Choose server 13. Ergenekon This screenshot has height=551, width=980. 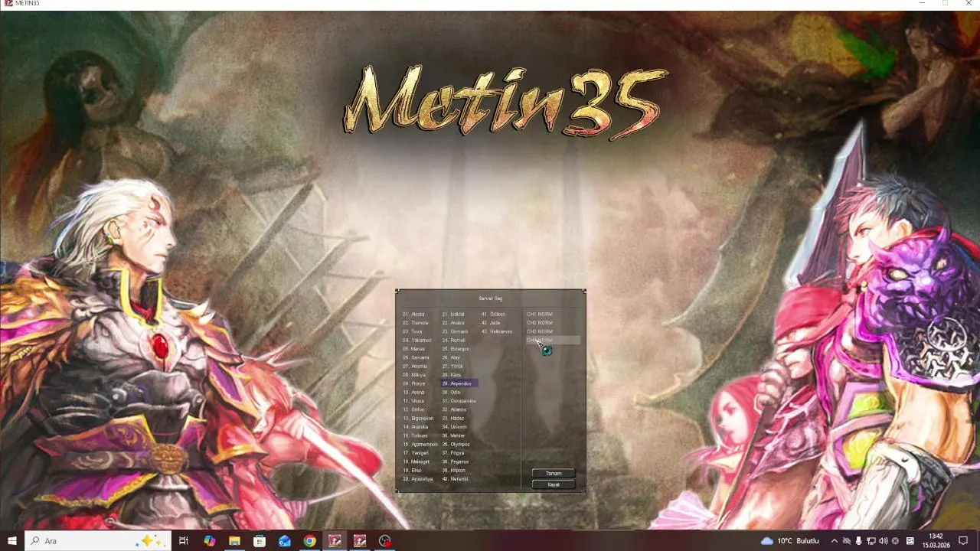click(419, 419)
